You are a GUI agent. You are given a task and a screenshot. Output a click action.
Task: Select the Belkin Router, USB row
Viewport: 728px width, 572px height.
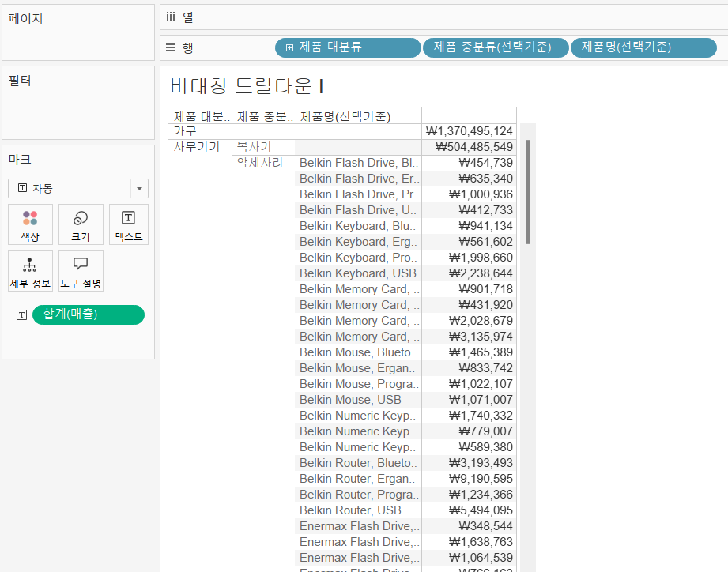coord(350,510)
